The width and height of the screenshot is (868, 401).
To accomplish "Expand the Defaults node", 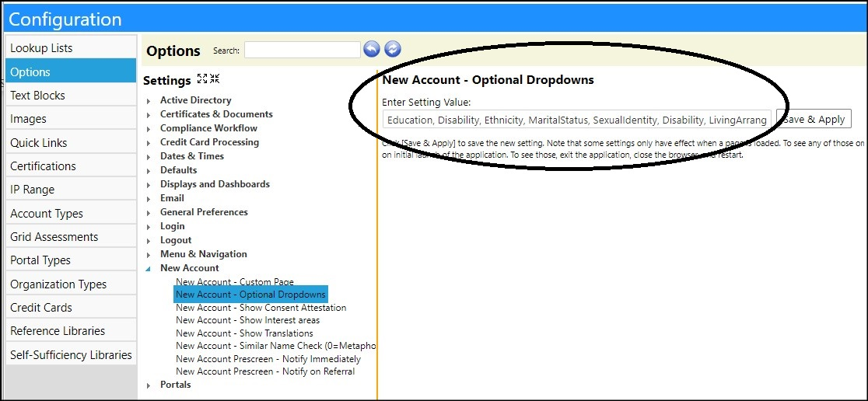I will pyautogui.click(x=149, y=171).
